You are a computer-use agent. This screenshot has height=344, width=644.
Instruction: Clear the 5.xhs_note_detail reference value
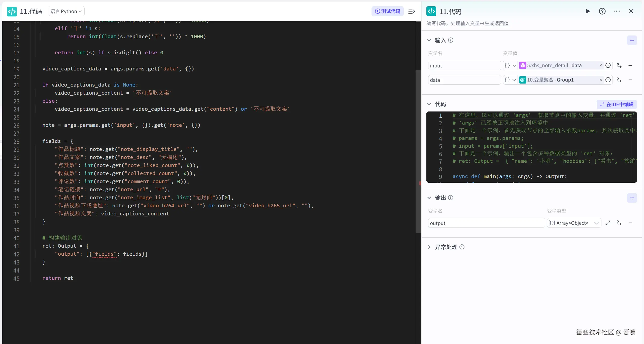(601, 65)
